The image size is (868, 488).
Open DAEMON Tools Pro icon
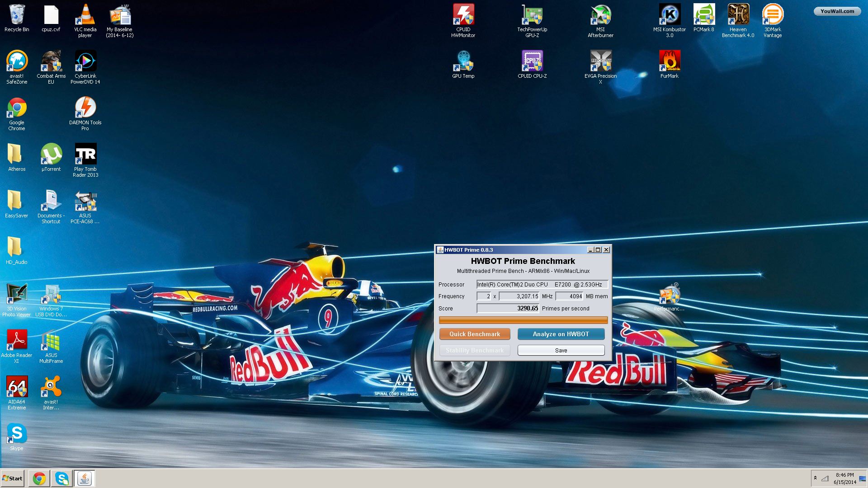click(x=85, y=113)
